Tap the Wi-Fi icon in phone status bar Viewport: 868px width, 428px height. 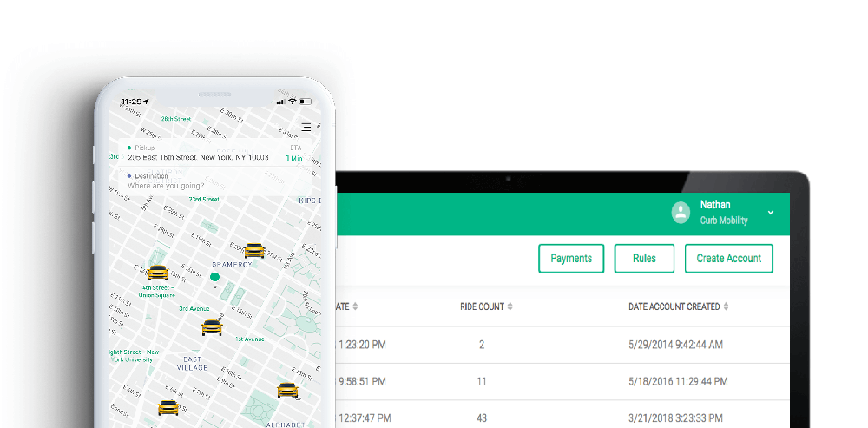point(293,102)
